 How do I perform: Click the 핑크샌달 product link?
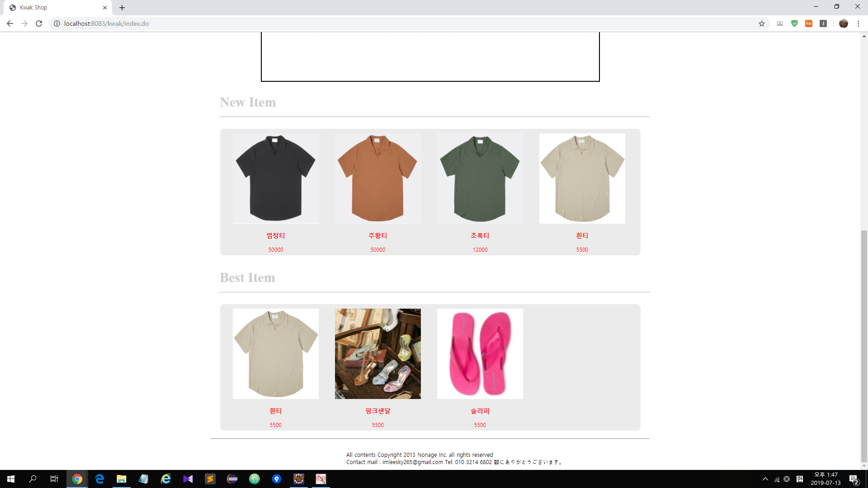click(377, 411)
